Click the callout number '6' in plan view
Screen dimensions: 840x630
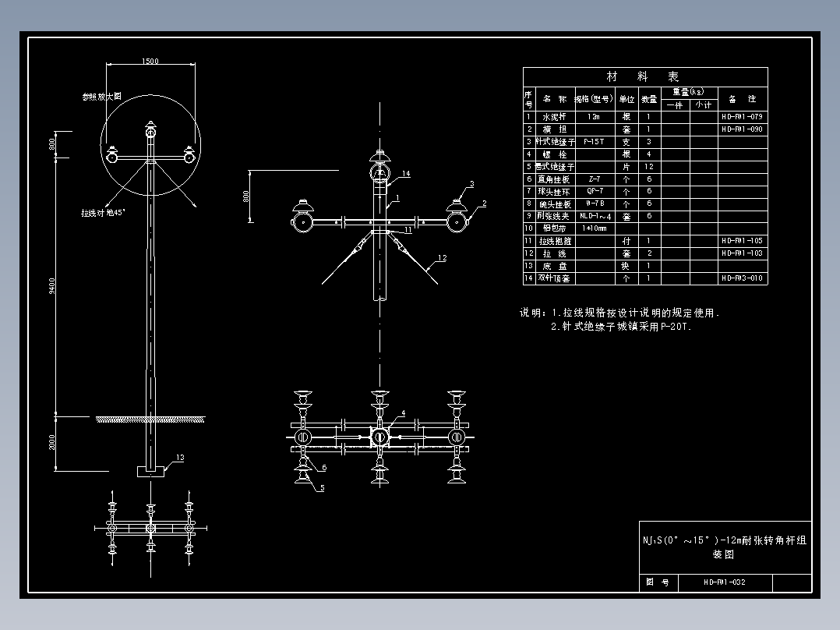[324, 468]
